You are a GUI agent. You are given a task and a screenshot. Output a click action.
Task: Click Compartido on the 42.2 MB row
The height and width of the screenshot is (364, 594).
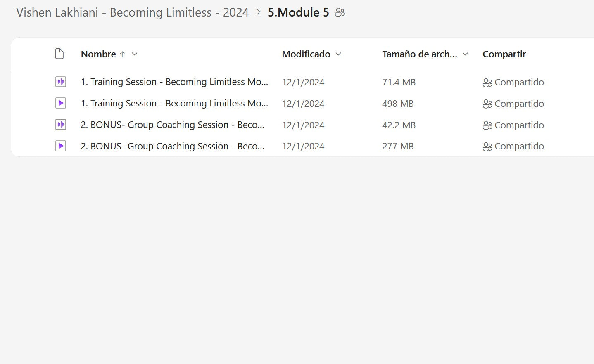[519, 125]
